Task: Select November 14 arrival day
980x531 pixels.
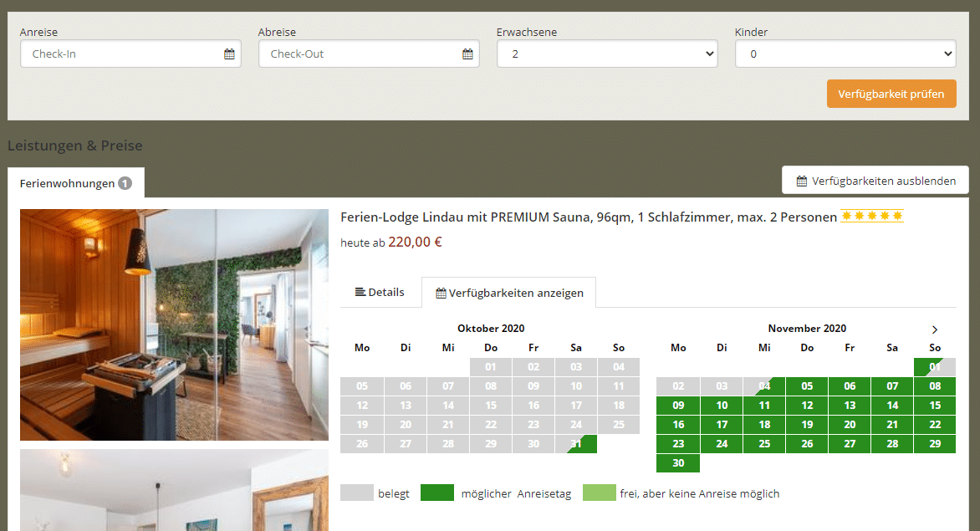Action: (892, 406)
